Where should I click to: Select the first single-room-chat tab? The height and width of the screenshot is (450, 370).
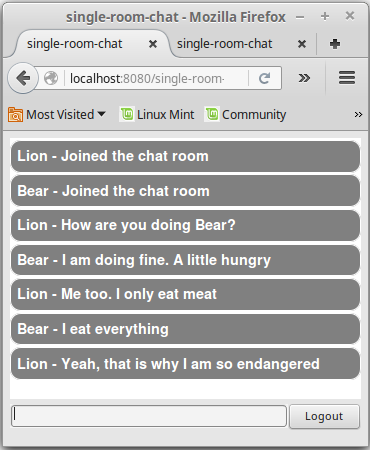tap(74, 44)
